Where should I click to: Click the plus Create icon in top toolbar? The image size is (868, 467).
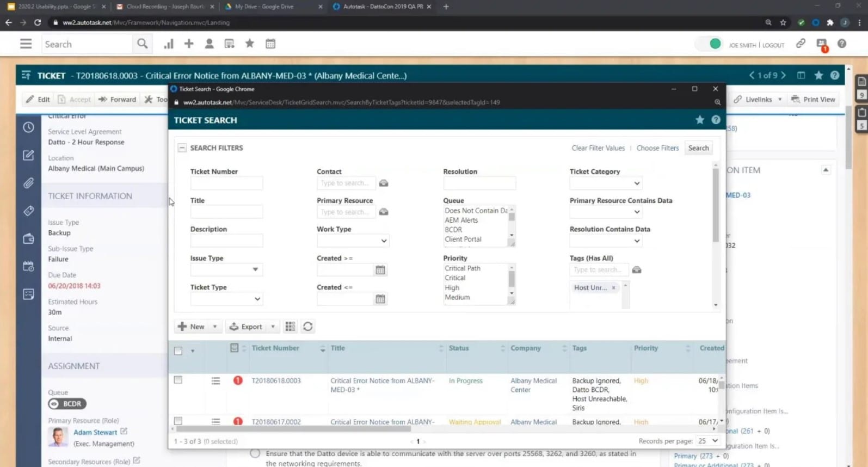coord(189,44)
